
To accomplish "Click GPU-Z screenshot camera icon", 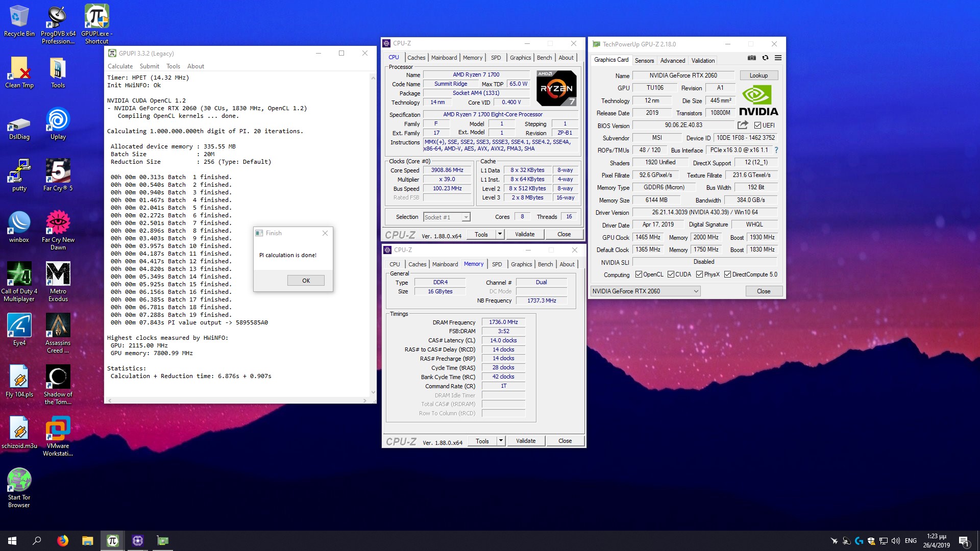I will [751, 58].
